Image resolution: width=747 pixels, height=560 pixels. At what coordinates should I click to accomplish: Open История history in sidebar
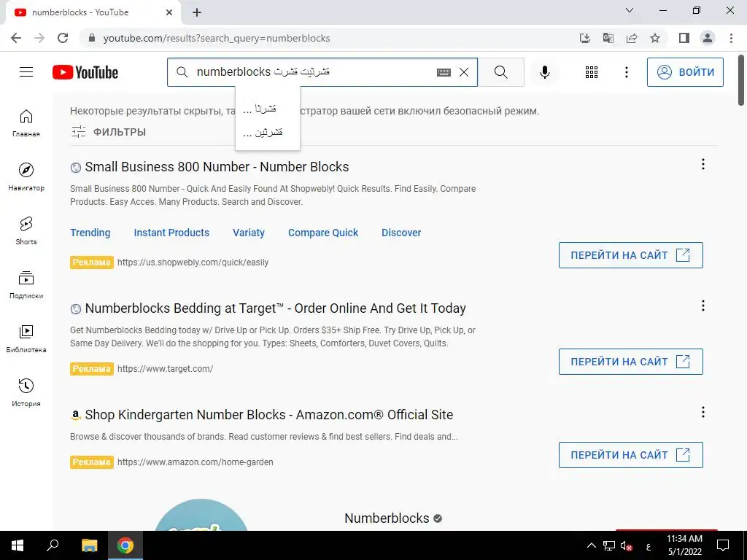(x=26, y=392)
